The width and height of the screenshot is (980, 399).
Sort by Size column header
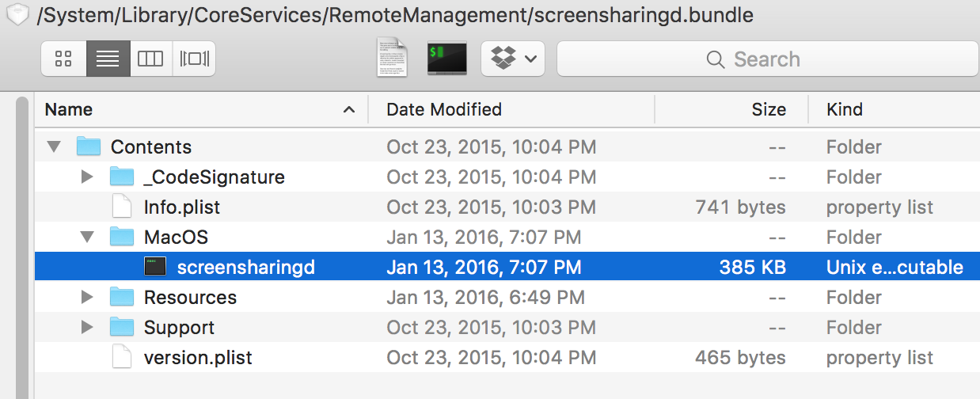pyautogui.click(x=768, y=109)
